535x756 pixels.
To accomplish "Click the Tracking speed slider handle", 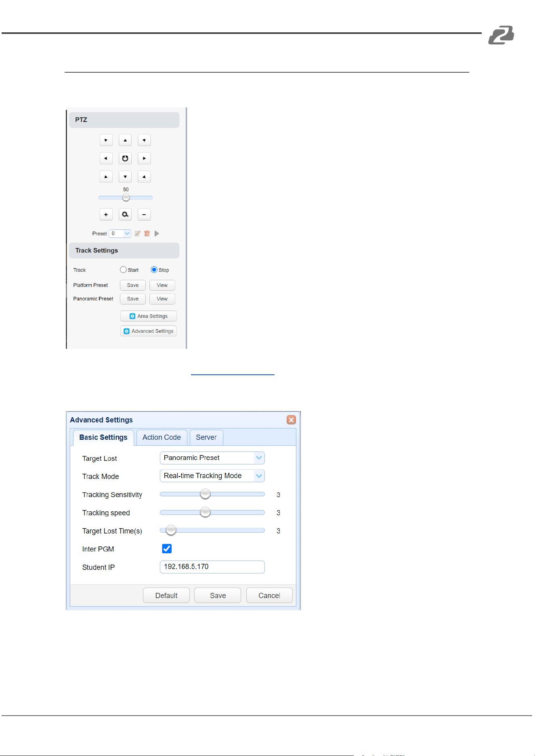I will [206, 512].
